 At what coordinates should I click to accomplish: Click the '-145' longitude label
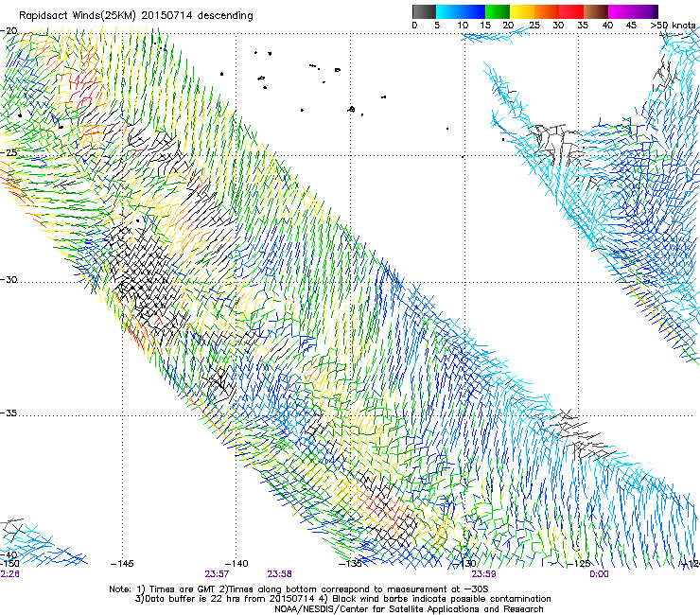point(122,564)
